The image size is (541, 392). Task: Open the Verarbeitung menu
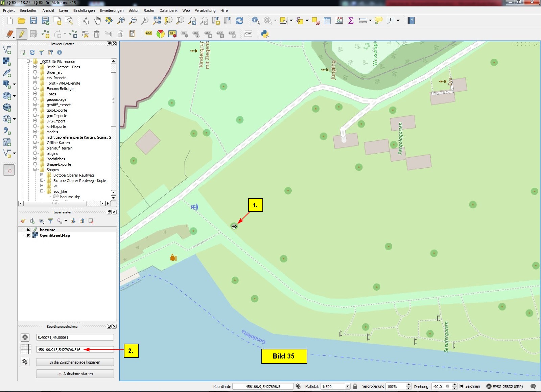pos(205,10)
